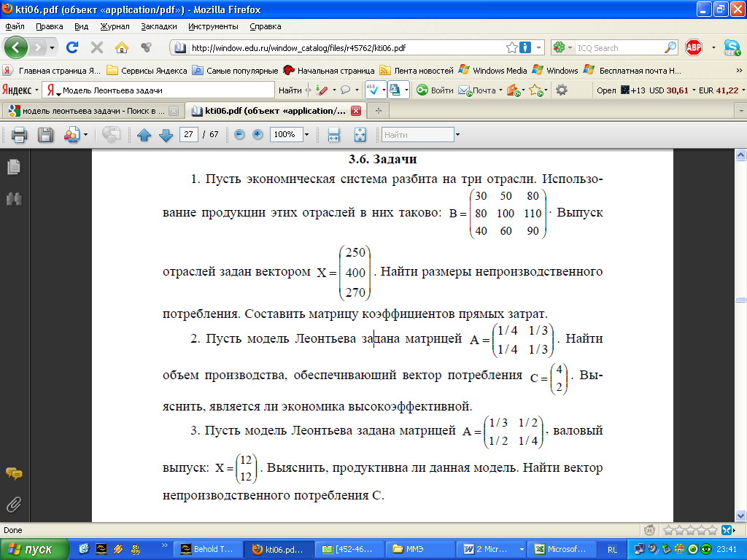Image resolution: width=747 pixels, height=560 pixels.
Task: Open the Attachments paperclip panel
Action: pyautogui.click(x=13, y=505)
